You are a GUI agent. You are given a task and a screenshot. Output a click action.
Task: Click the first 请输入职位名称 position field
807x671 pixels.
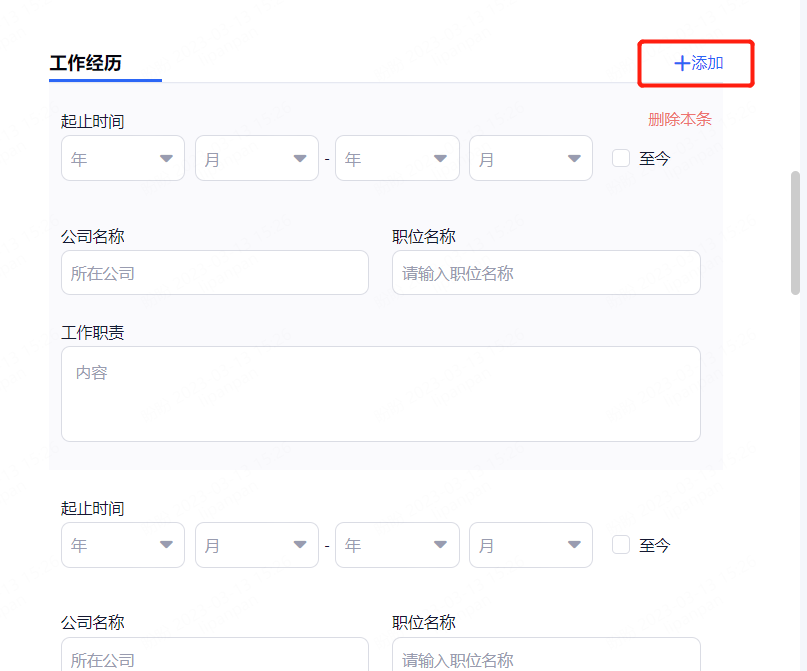pyautogui.click(x=546, y=273)
